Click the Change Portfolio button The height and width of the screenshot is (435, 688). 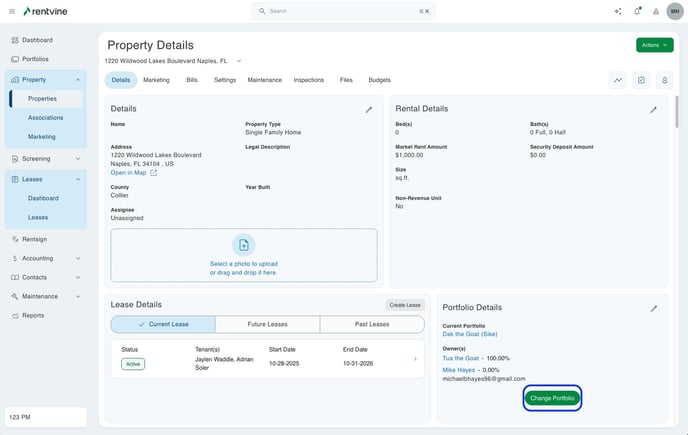(552, 398)
